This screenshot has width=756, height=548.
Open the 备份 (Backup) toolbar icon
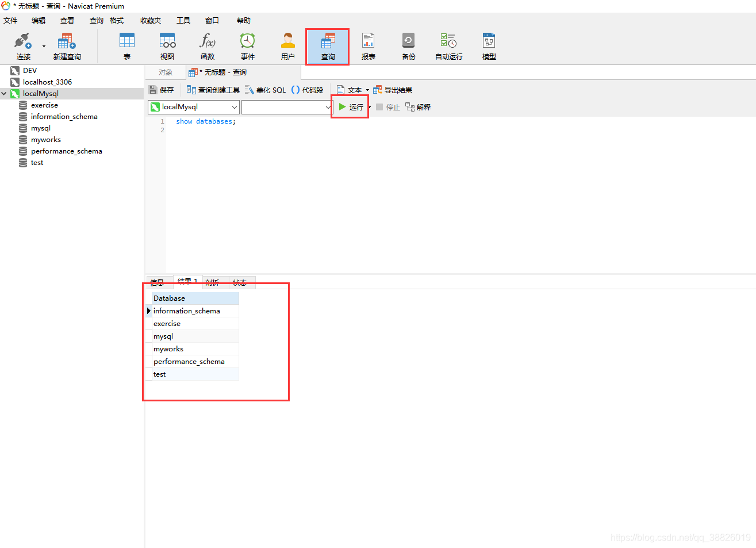[409, 46]
